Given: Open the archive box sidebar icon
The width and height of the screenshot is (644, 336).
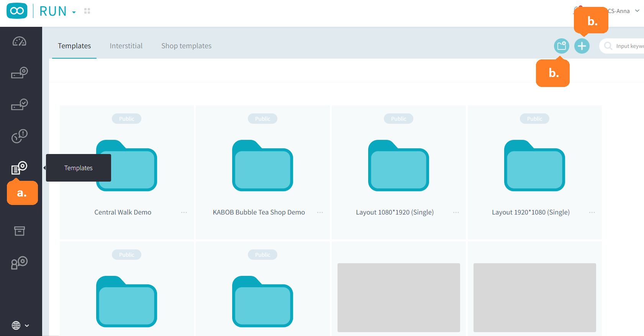Looking at the screenshot, I should pyautogui.click(x=20, y=231).
